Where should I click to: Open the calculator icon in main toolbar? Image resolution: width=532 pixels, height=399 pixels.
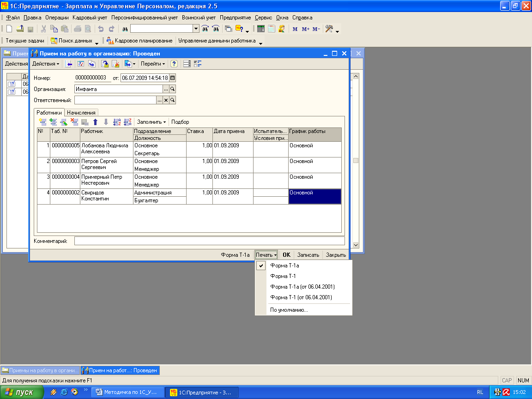[260, 29]
